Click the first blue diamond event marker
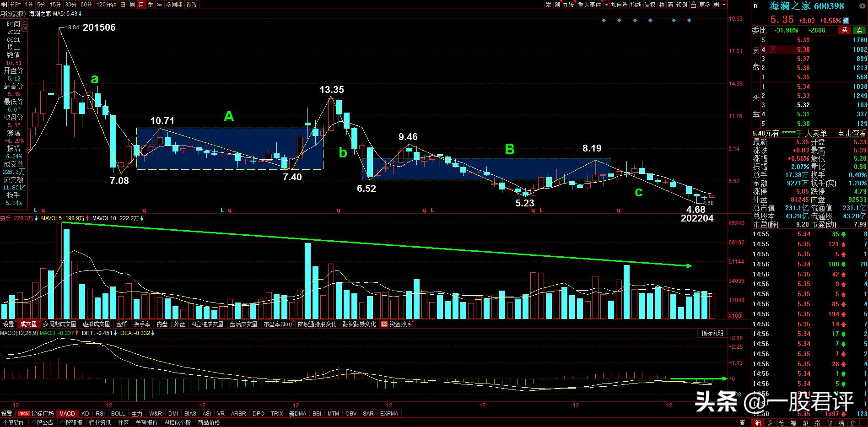The height and width of the screenshot is (427, 868). pos(604,21)
